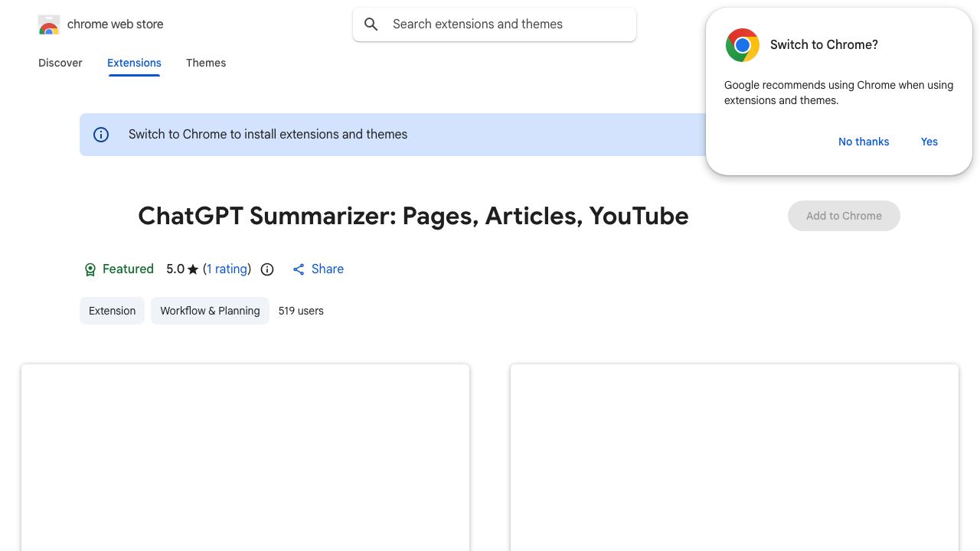This screenshot has height=551, width=980.
Task: Switch to the Themes tab
Action: click(x=206, y=63)
